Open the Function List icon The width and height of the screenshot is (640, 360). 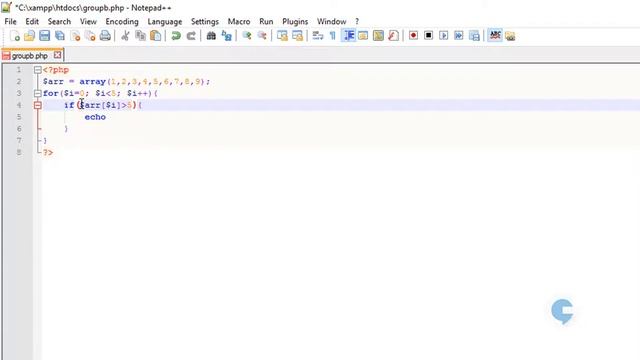pyautogui.click(x=393, y=36)
